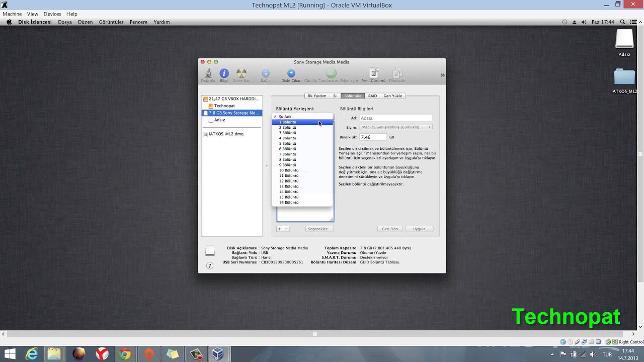Image resolution: width=644 pixels, height=362 pixels.
Task: Choose 1 Bölüntü from the layout menu
Action: pyautogui.click(x=302, y=122)
